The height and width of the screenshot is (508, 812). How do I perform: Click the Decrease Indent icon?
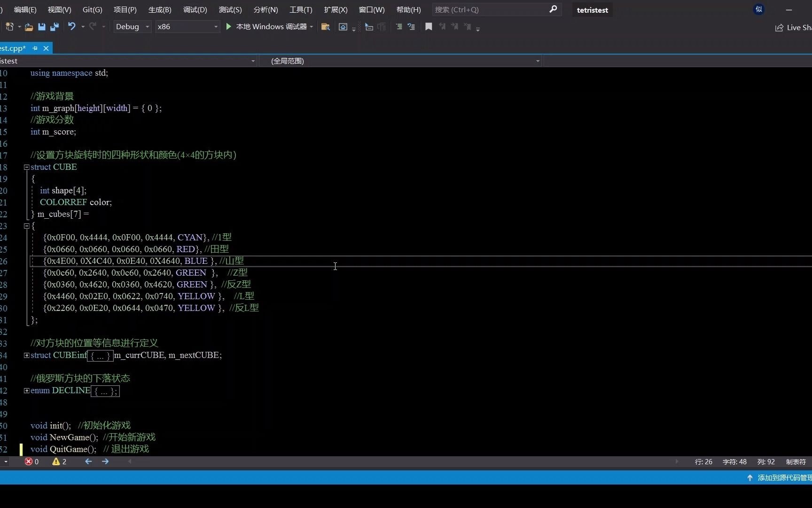[399, 27]
